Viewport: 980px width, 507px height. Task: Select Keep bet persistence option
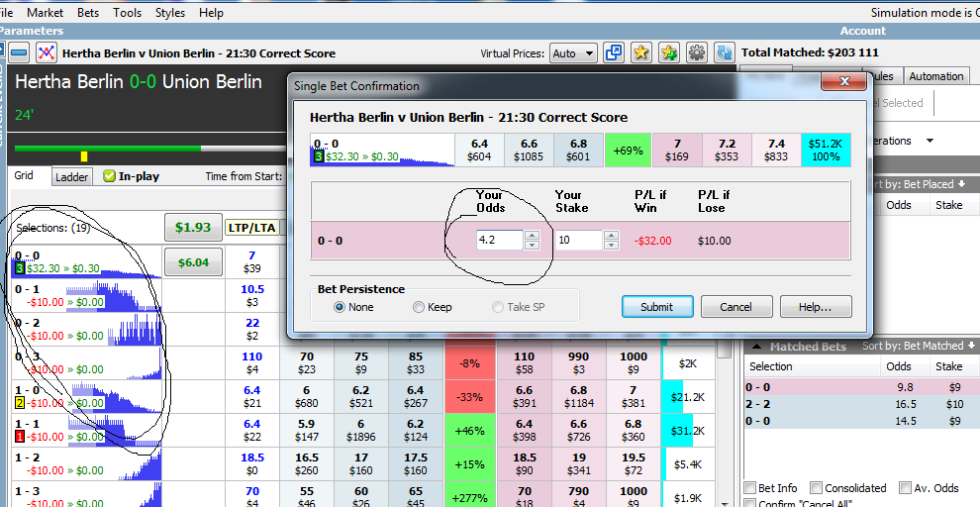(x=419, y=307)
